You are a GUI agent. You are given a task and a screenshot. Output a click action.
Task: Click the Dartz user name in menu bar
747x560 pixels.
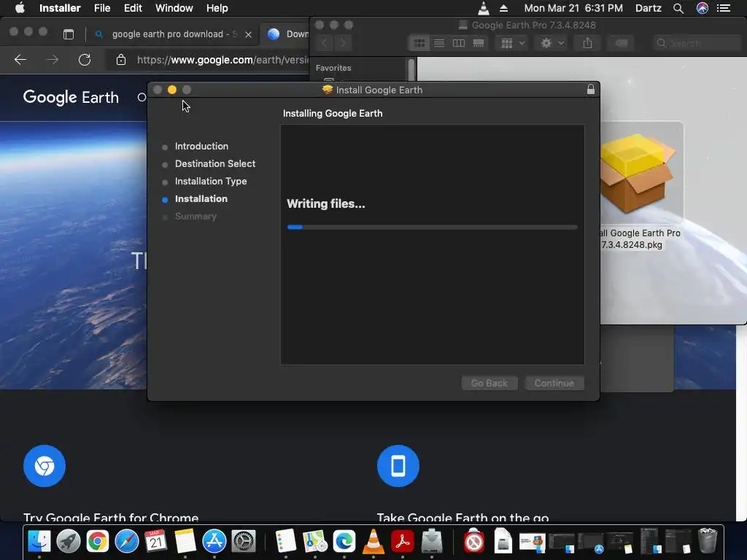649,8
